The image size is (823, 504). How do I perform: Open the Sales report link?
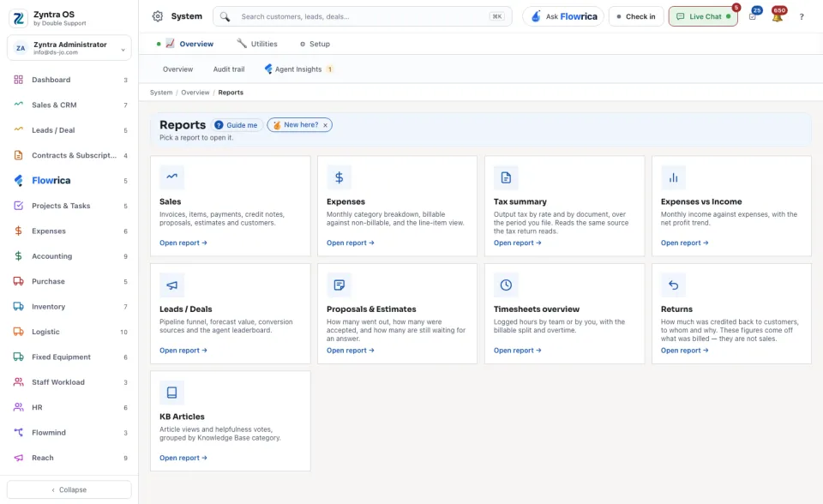point(183,243)
